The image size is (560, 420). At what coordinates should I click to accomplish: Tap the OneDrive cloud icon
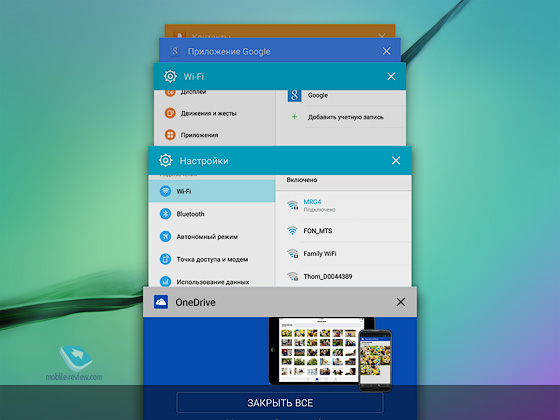click(x=161, y=302)
